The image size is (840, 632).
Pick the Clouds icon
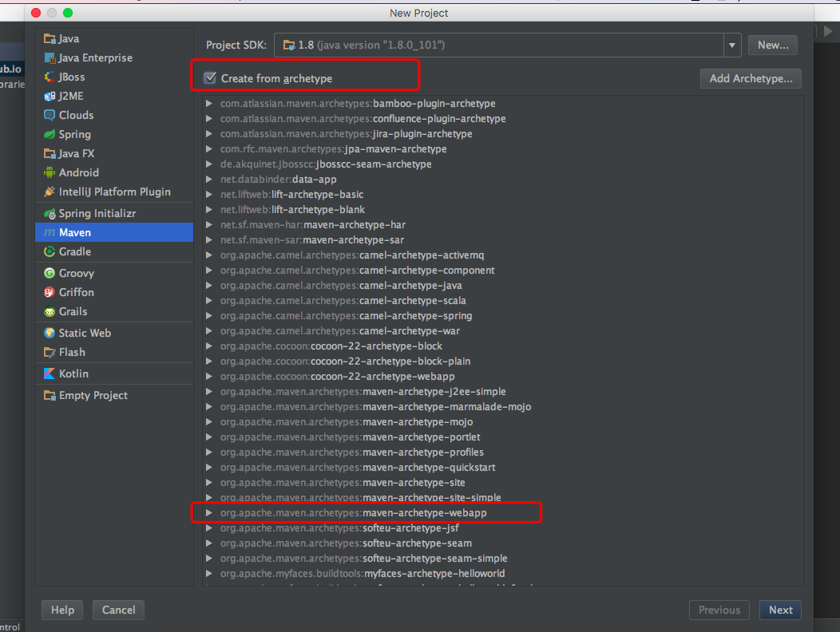click(50, 115)
